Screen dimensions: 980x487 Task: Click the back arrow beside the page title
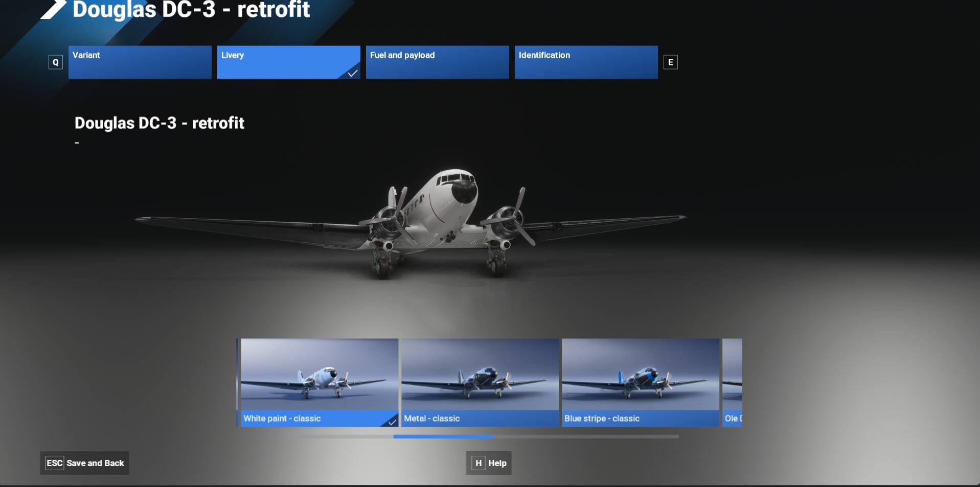(53, 9)
